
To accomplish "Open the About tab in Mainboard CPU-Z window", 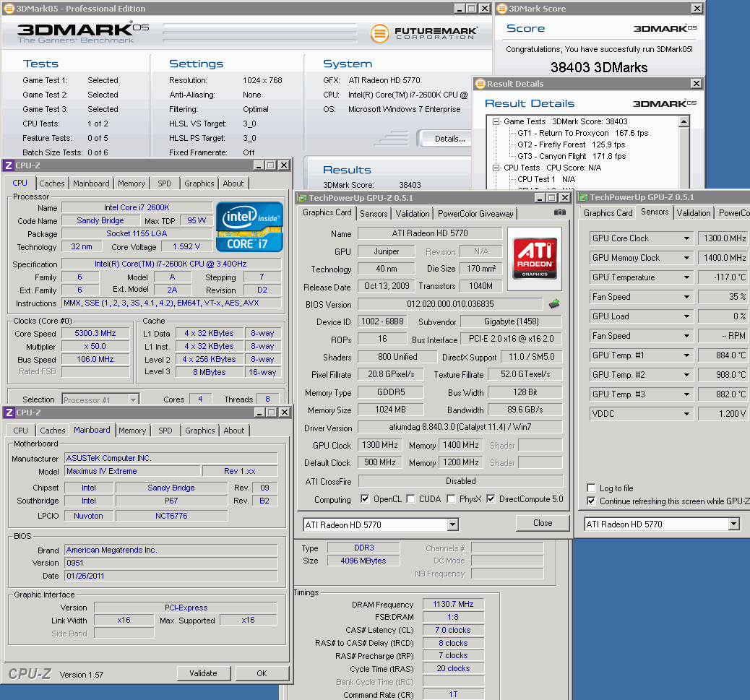I will [x=234, y=431].
